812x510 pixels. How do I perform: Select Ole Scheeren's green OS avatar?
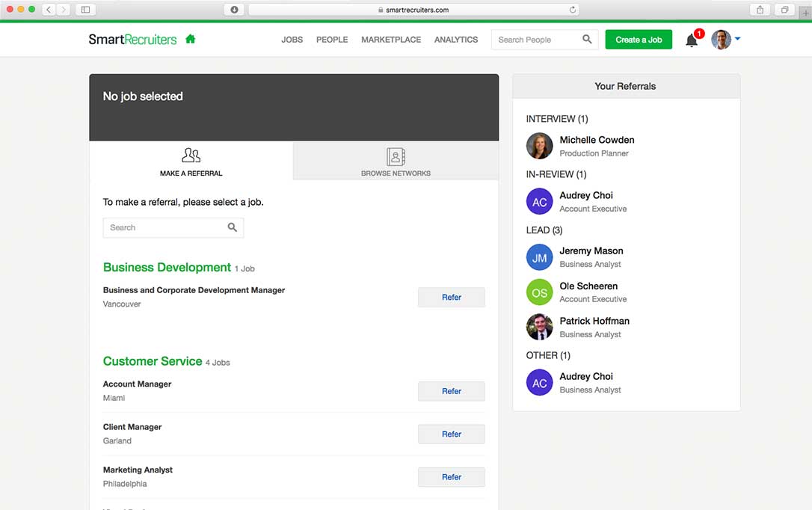click(539, 292)
